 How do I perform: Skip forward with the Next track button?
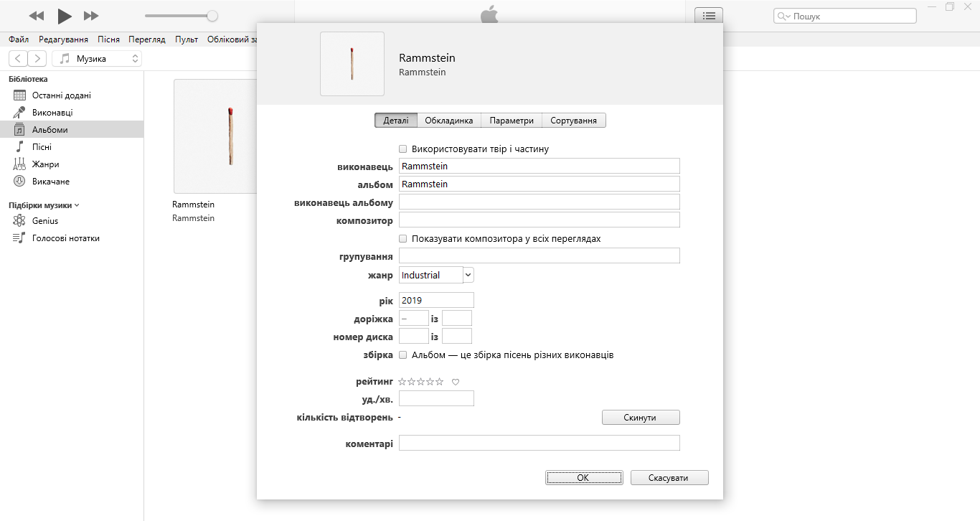click(91, 15)
